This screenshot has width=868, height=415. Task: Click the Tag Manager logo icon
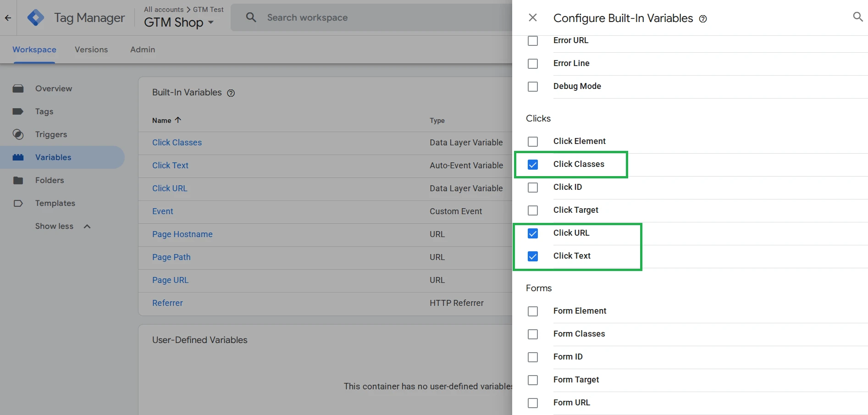36,18
